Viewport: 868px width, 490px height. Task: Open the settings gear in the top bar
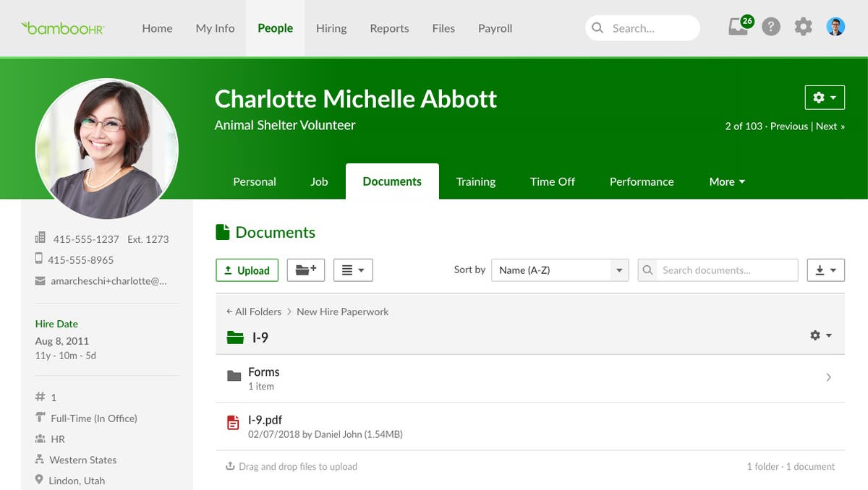click(803, 27)
